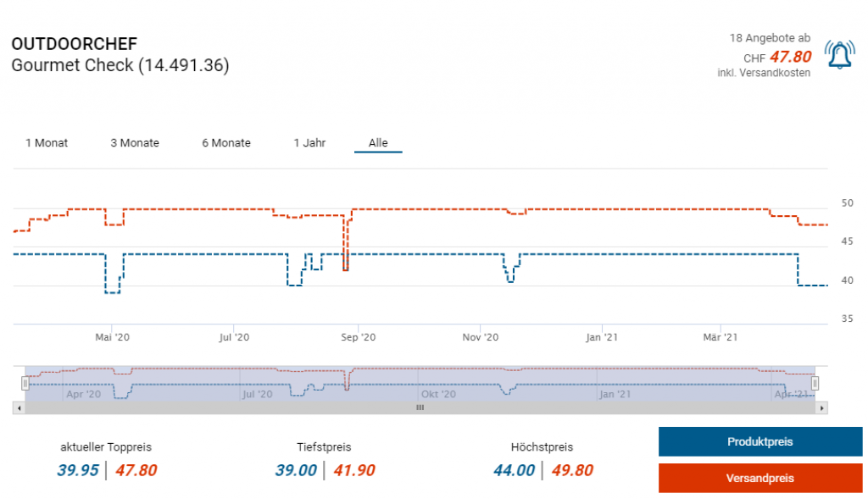This screenshot has width=868, height=499.
Task: Click the Tiefstpreis 39.00 value
Action: click(x=296, y=470)
